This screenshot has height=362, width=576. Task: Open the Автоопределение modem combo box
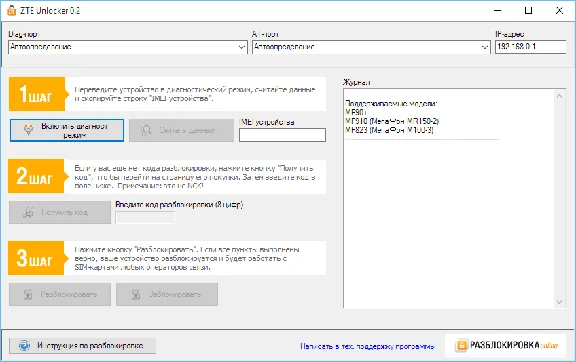pos(127,47)
